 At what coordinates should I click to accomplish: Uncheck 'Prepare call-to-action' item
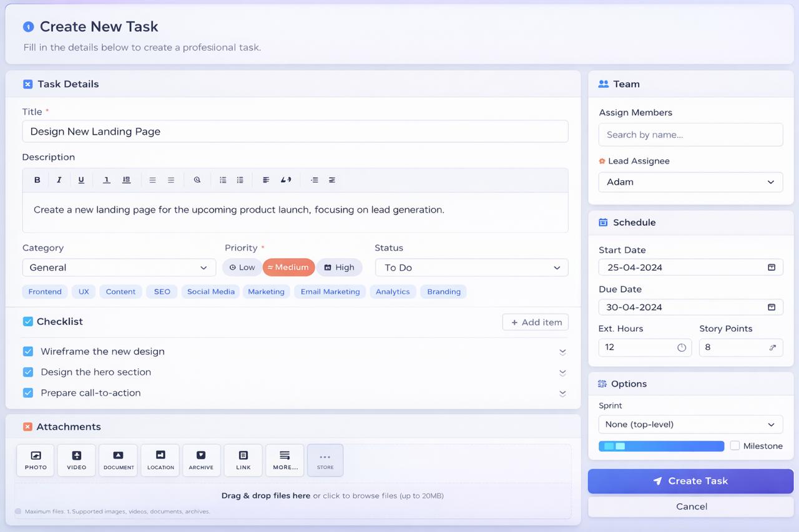(28, 392)
